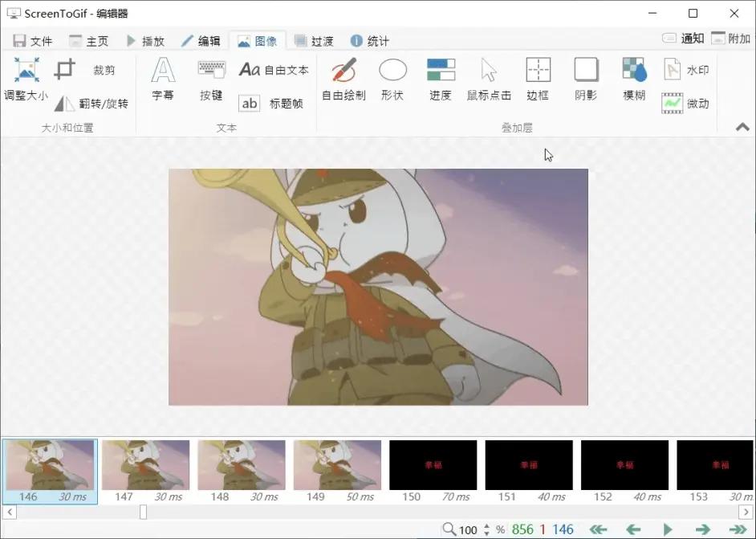Select the 裁剪 crop tool
The width and height of the screenshot is (756, 539).
coord(87,70)
